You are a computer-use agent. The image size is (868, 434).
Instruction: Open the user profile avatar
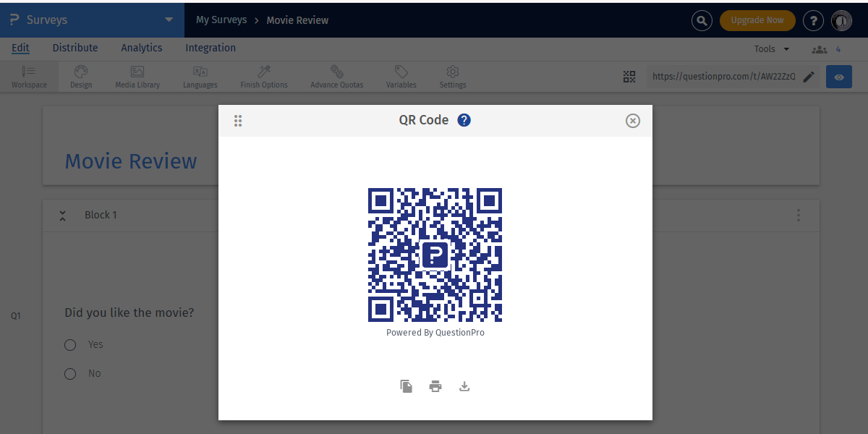click(x=841, y=20)
